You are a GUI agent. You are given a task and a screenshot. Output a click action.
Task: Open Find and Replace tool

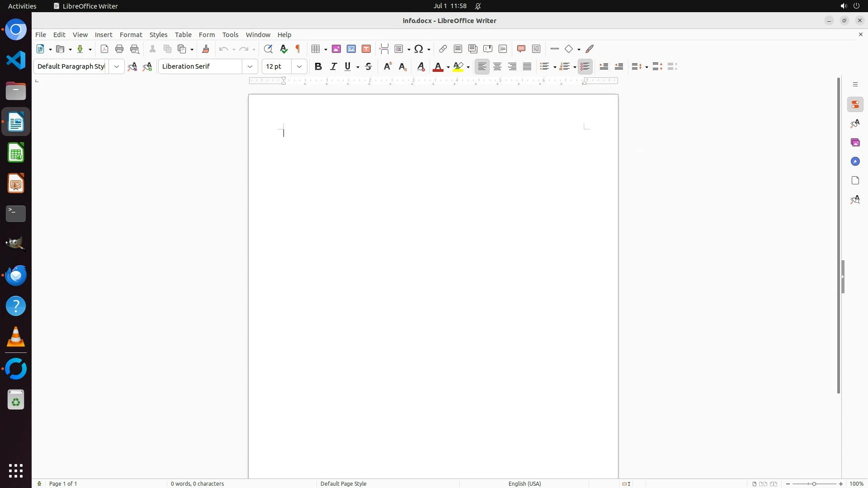tap(268, 49)
